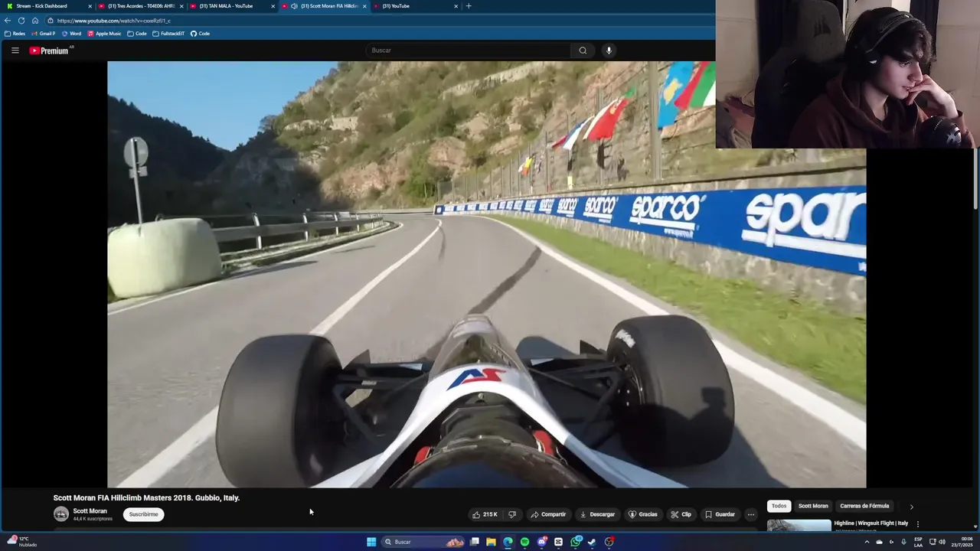Open WhatsApp from taskbar

[576, 542]
